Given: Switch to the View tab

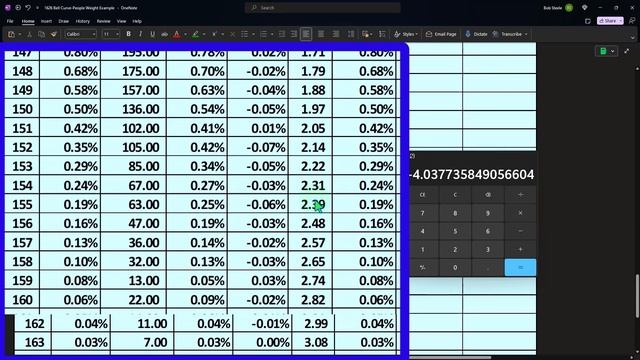Looking at the screenshot, I should coord(122,21).
